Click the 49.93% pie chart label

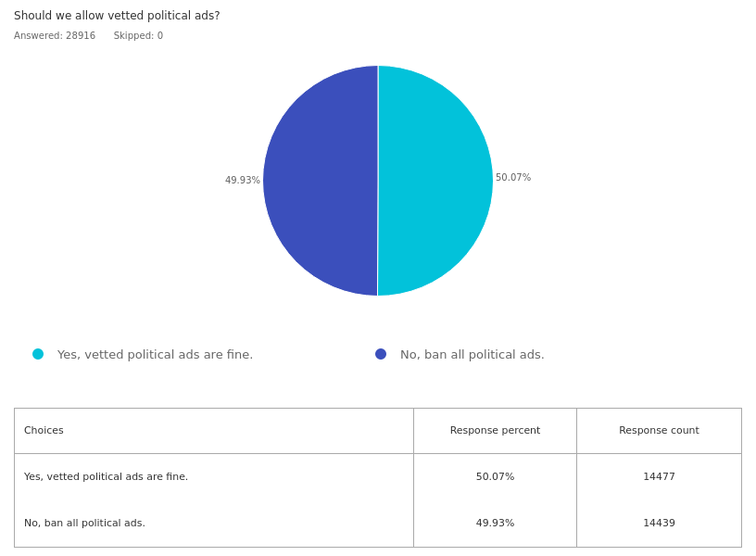coord(243,180)
